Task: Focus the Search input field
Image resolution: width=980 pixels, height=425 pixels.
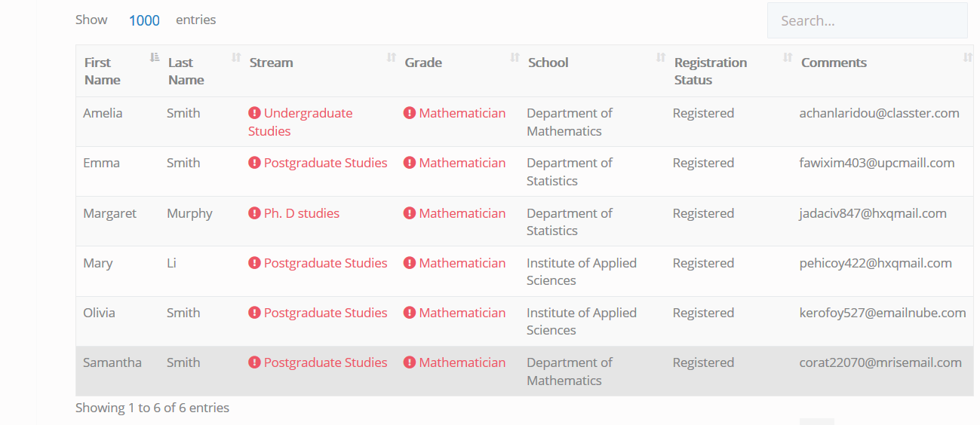Action: [867, 20]
